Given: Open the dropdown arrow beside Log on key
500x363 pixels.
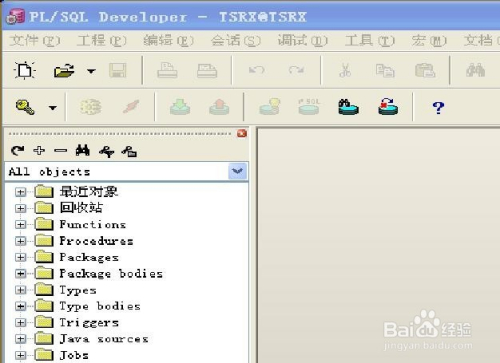Looking at the screenshot, I should point(53,108).
